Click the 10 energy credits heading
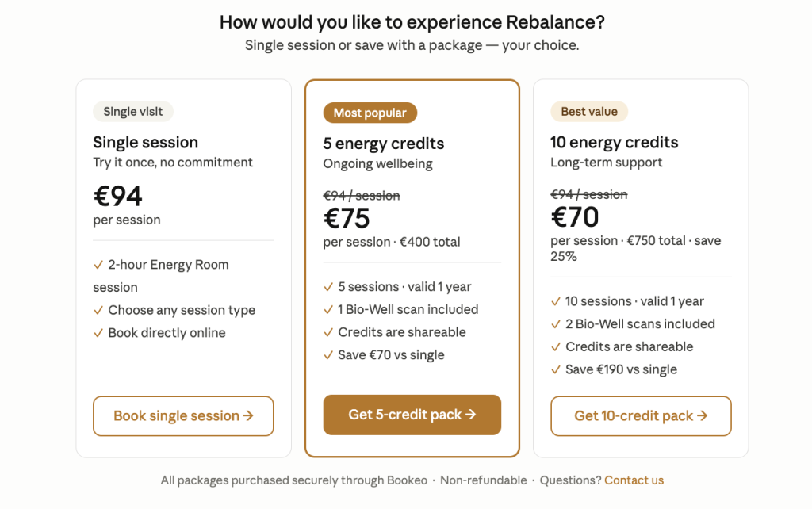 (615, 143)
